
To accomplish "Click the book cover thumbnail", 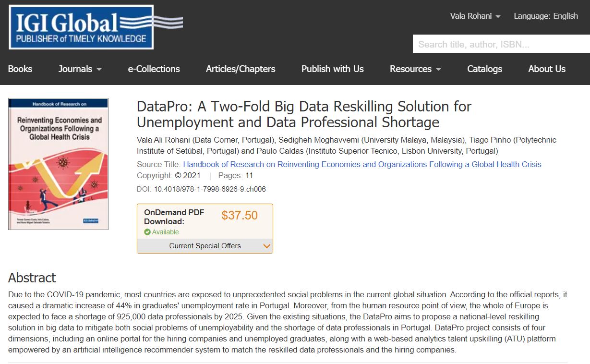I will [58, 164].
